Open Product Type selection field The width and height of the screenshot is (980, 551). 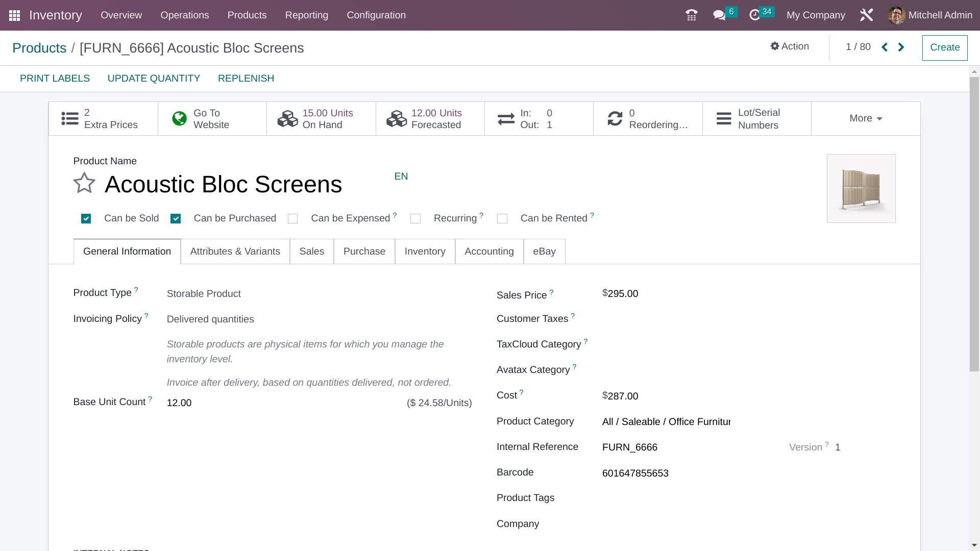coord(319,294)
